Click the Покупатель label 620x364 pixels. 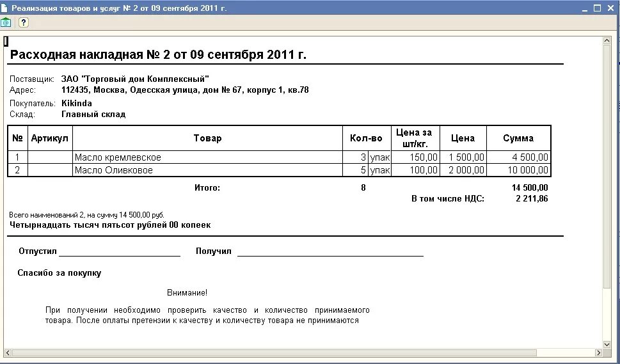33,104
